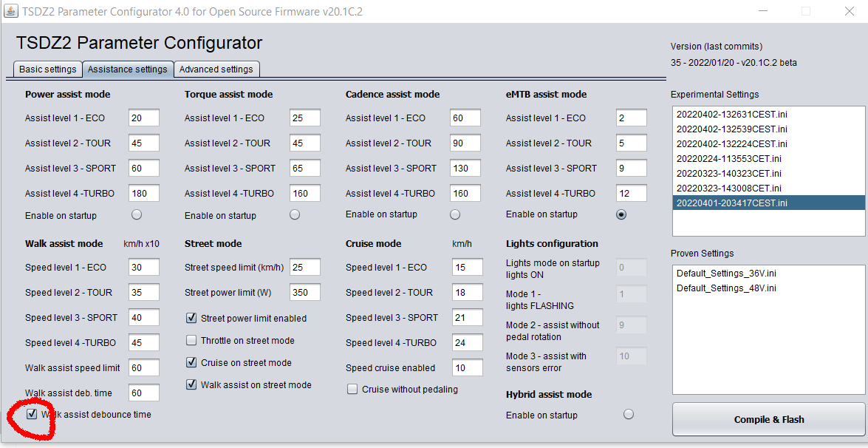868x448 pixels.
Task: Select eMTB assist mode startup radio button
Action: pyautogui.click(x=622, y=214)
